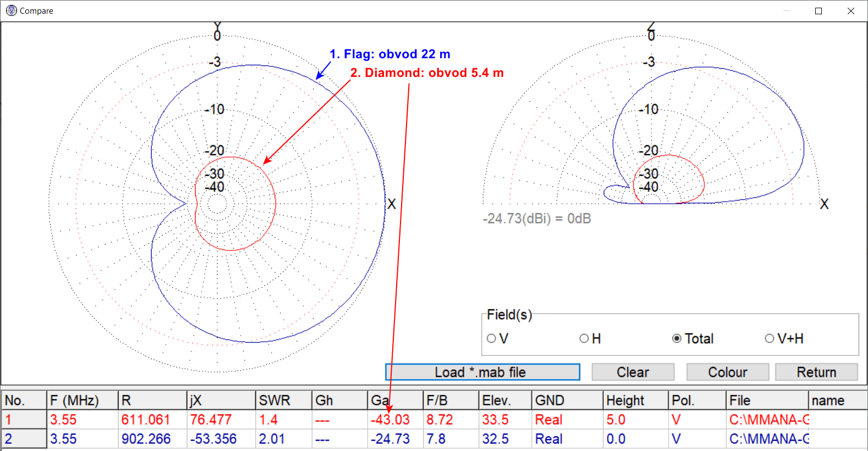The height and width of the screenshot is (451, 868).
Task: Click the Return button
Action: point(816,372)
